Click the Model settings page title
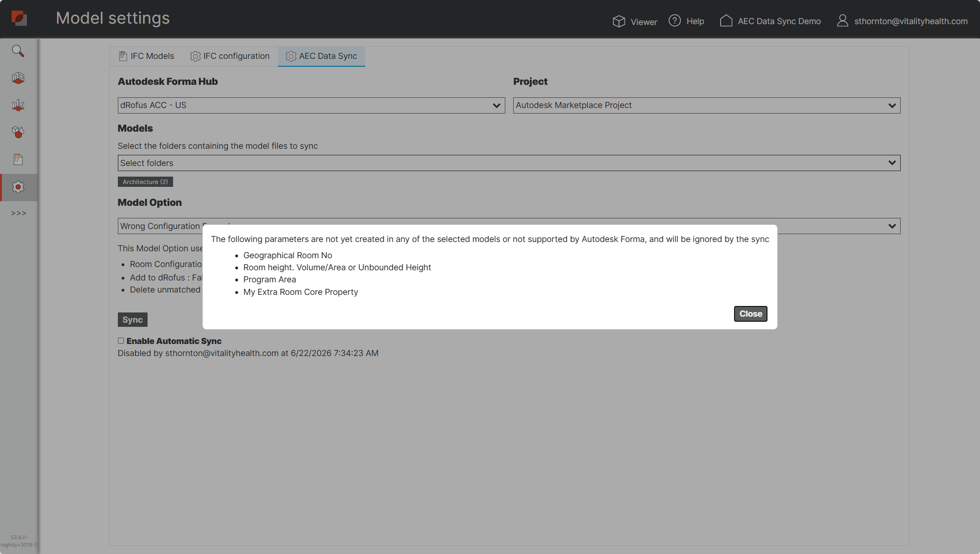980x554 pixels. click(113, 19)
